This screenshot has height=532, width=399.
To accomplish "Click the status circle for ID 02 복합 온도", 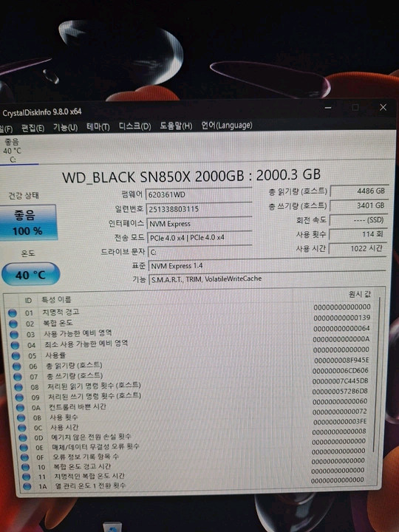I will coord(13,324).
